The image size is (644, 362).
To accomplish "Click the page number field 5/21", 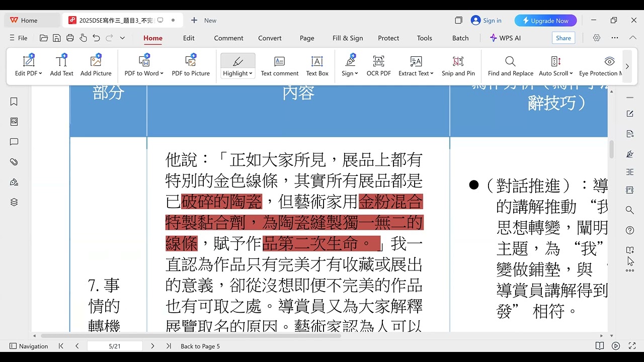I will click(x=115, y=346).
